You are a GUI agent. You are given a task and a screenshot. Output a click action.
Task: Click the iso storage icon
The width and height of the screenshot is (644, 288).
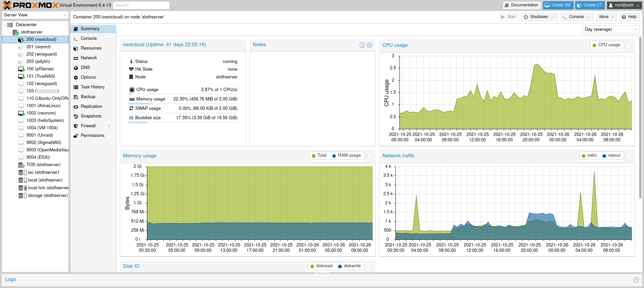22,172
